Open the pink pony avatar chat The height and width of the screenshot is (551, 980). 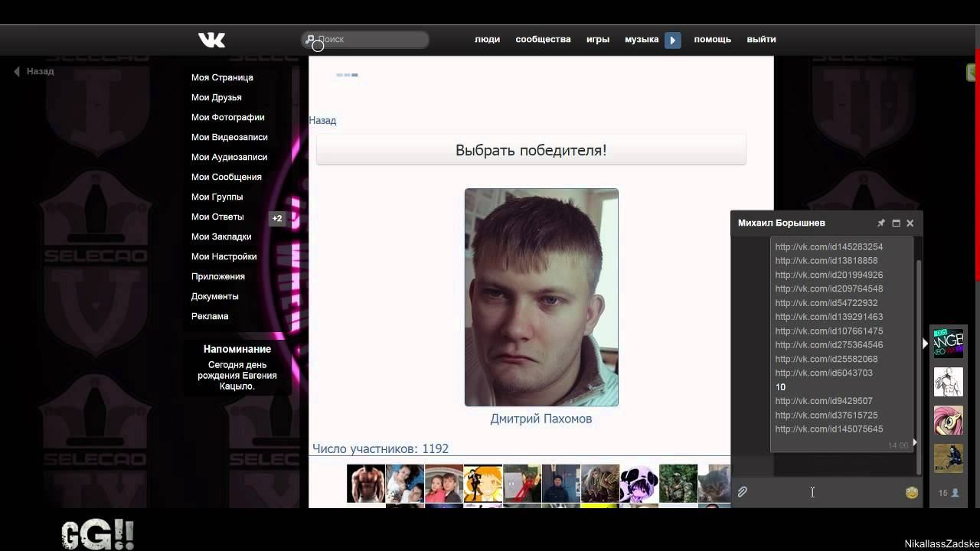tap(948, 420)
